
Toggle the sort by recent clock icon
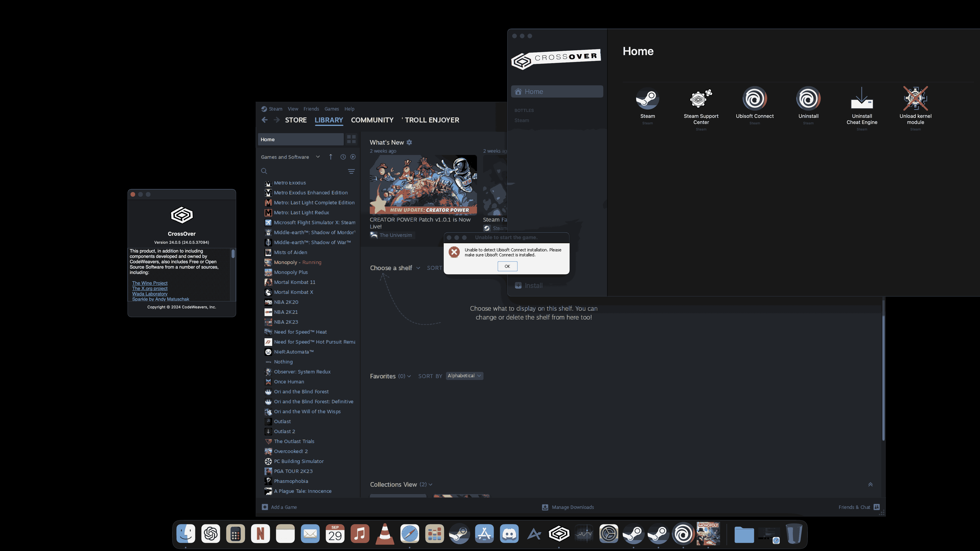pos(343,157)
